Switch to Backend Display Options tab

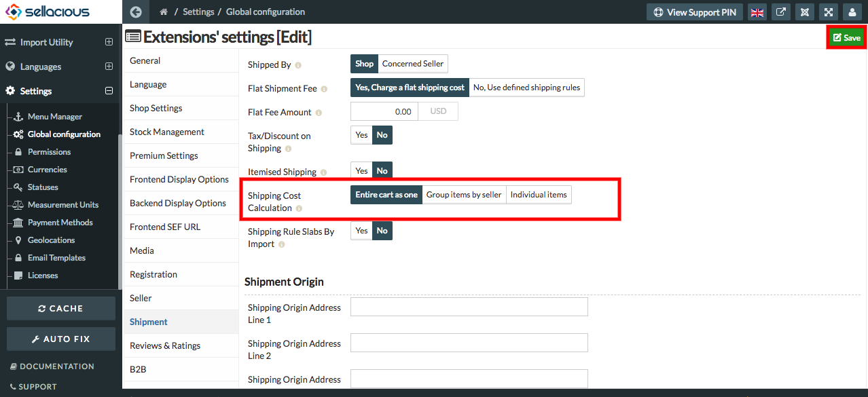[x=181, y=203]
